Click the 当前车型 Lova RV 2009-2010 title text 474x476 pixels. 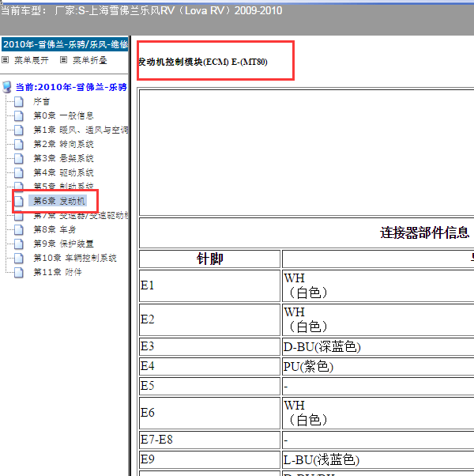tap(141, 11)
